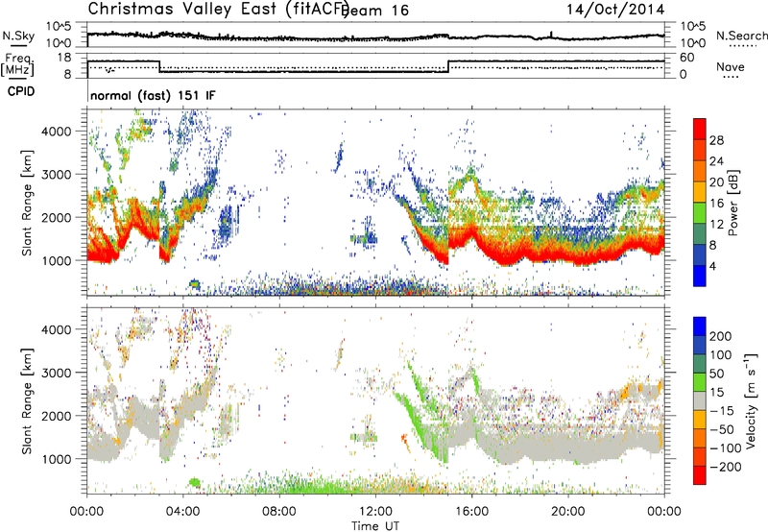Pick the blue top segment of Velocity color bar

(x=700, y=326)
